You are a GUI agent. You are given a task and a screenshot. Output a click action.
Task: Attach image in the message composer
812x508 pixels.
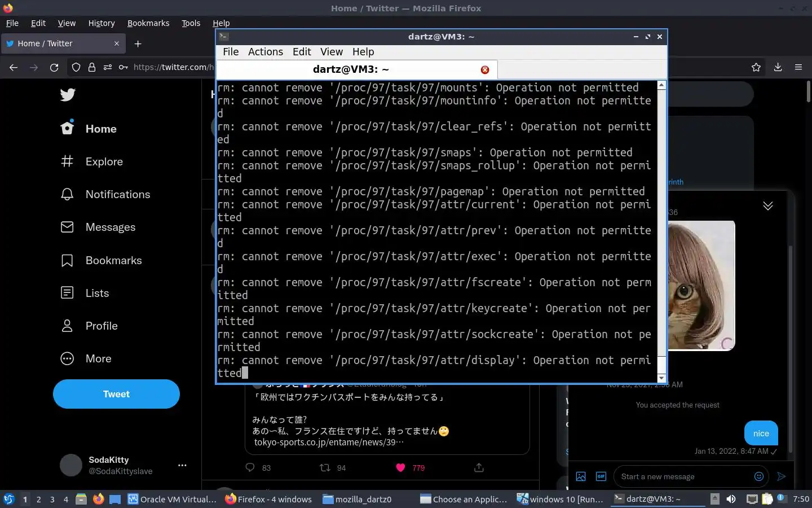coord(581,476)
